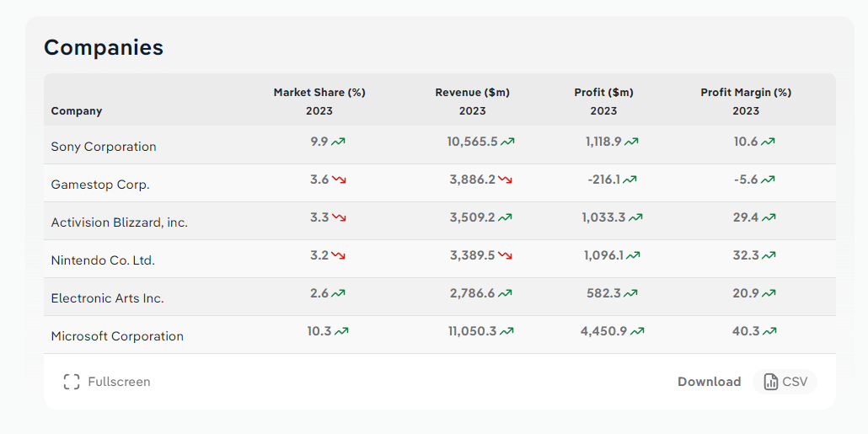The image size is (868, 434).
Task: Sort by Market Share (%) column header
Action: 319,93
